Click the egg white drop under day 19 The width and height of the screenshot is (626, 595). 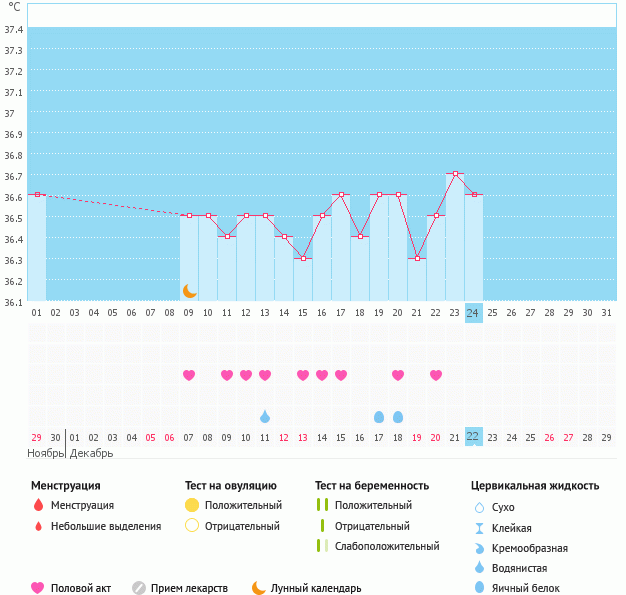pos(379,416)
